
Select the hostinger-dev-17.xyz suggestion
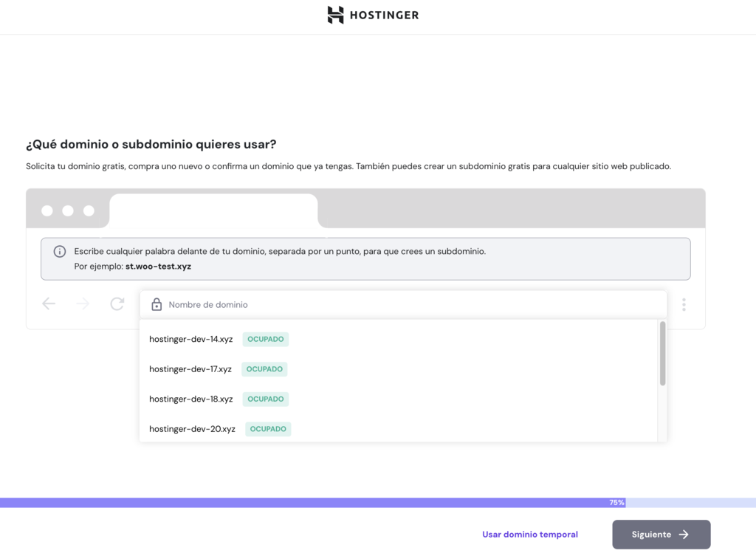(189, 369)
